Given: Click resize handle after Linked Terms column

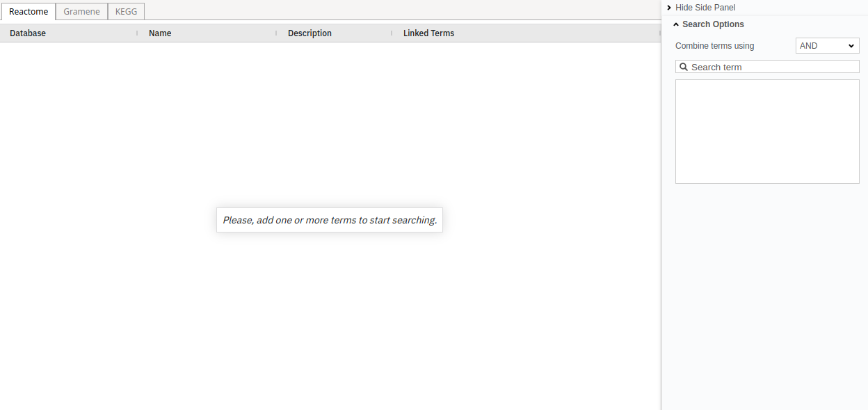Looking at the screenshot, I should tap(659, 33).
